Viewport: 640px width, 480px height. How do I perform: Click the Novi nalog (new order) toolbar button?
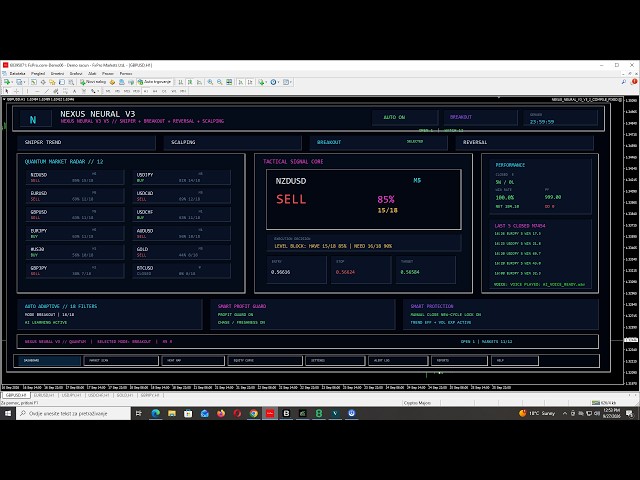click(x=93, y=82)
